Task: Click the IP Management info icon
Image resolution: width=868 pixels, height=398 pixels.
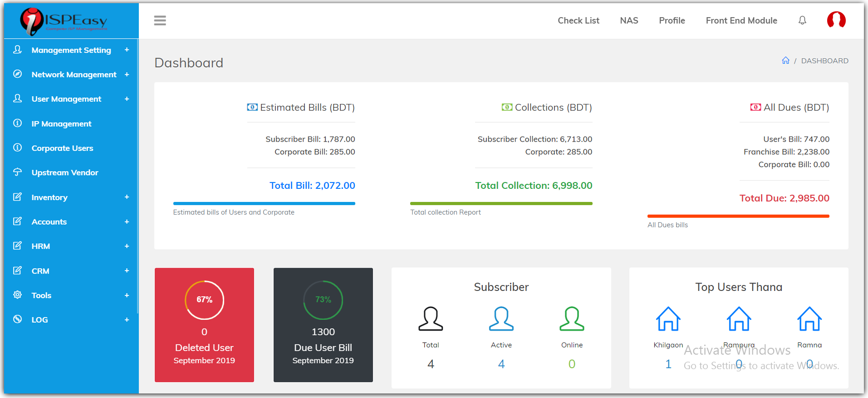Action: click(x=18, y=123)
